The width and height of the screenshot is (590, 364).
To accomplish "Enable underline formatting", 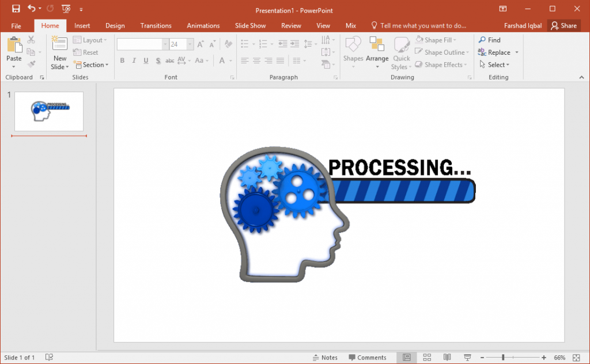I will point(145,60).
